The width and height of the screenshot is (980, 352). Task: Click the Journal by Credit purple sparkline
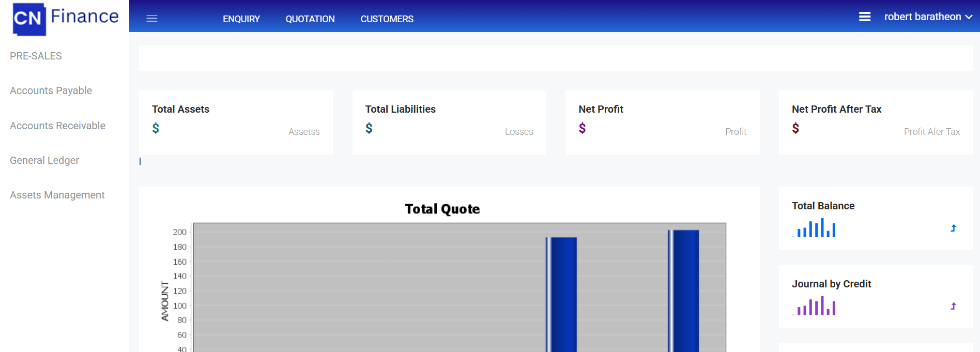pos(814,306)
